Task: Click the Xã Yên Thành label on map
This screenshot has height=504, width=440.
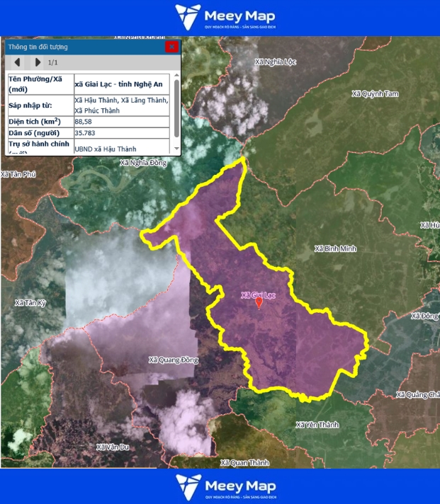Action: point(317,425)
